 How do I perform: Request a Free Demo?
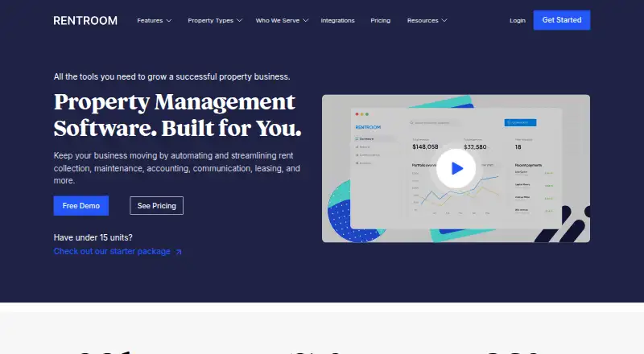click(81, 206)
